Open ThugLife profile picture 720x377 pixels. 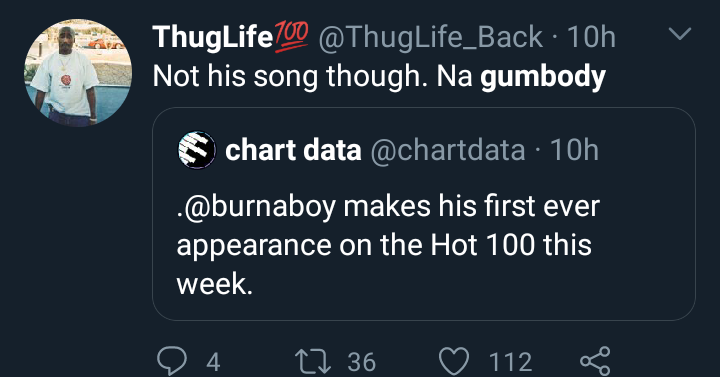[x=78, y=73]
